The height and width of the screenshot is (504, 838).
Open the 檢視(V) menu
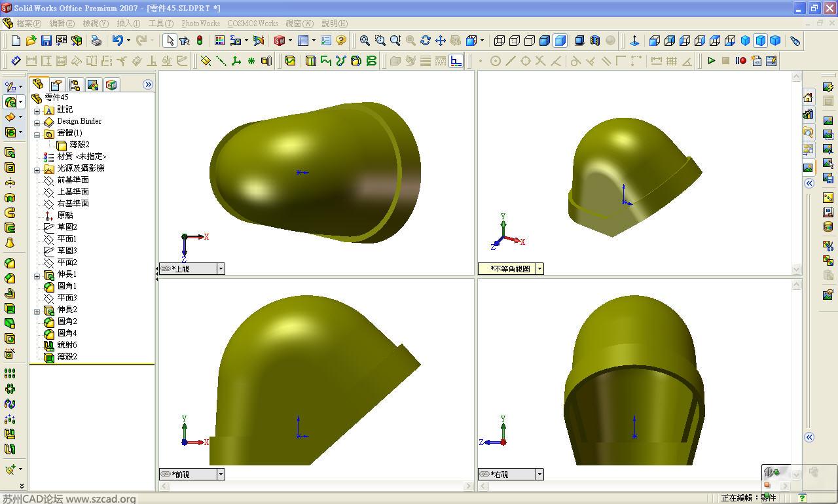click(x=96, y=24)
